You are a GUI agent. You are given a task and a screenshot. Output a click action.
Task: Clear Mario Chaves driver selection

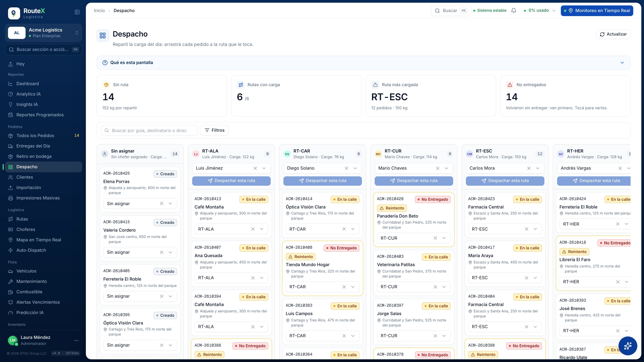click(438, 168)
